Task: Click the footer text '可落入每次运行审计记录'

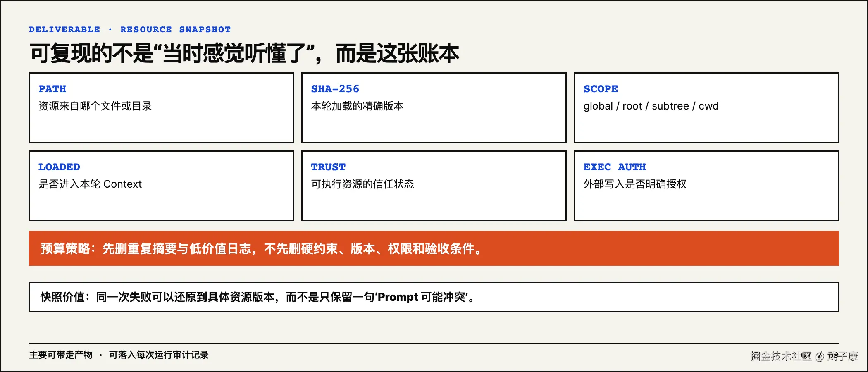Action: pos(159,355)
